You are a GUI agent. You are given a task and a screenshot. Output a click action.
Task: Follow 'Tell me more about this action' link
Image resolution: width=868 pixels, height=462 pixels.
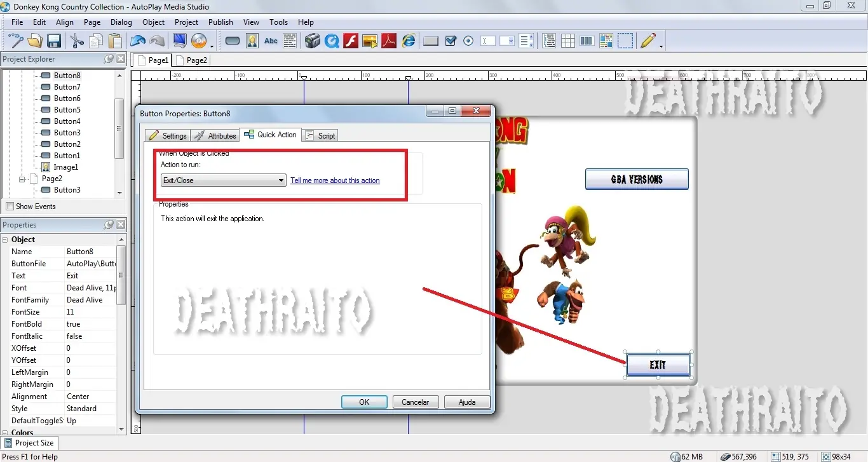tap(335, 180)
